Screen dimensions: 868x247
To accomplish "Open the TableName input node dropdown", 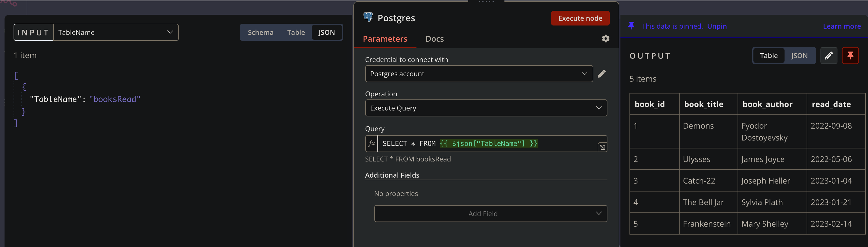I will point(116,32).
